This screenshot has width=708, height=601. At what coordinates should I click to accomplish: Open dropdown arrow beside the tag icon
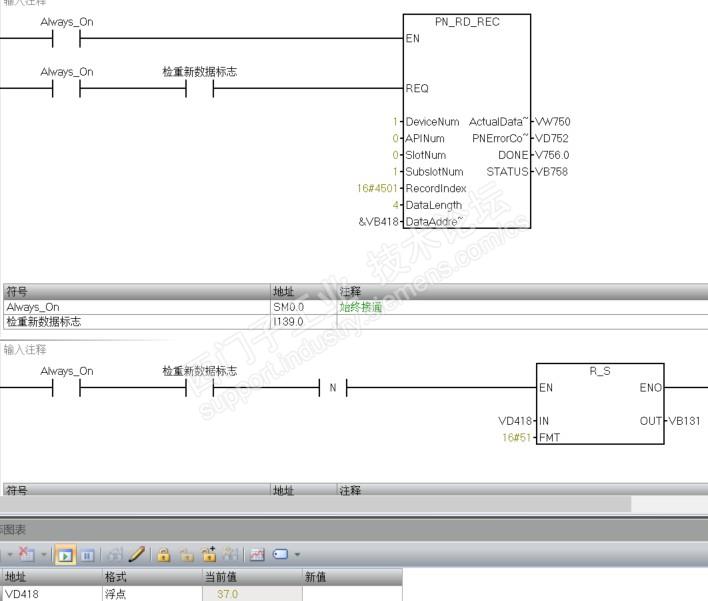click(297, 554)
